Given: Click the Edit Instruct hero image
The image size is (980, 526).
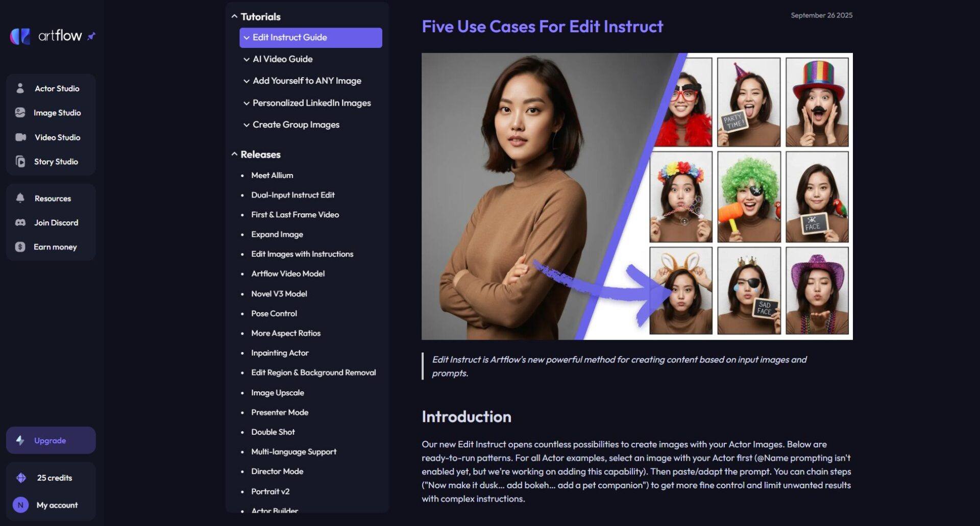Looking at the screenshot, I should (637, 196).
